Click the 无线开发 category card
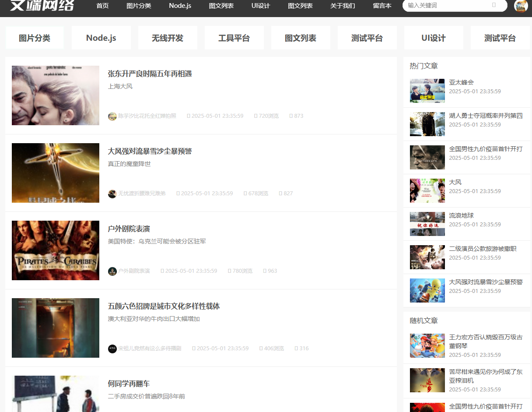 pos(168,38)
